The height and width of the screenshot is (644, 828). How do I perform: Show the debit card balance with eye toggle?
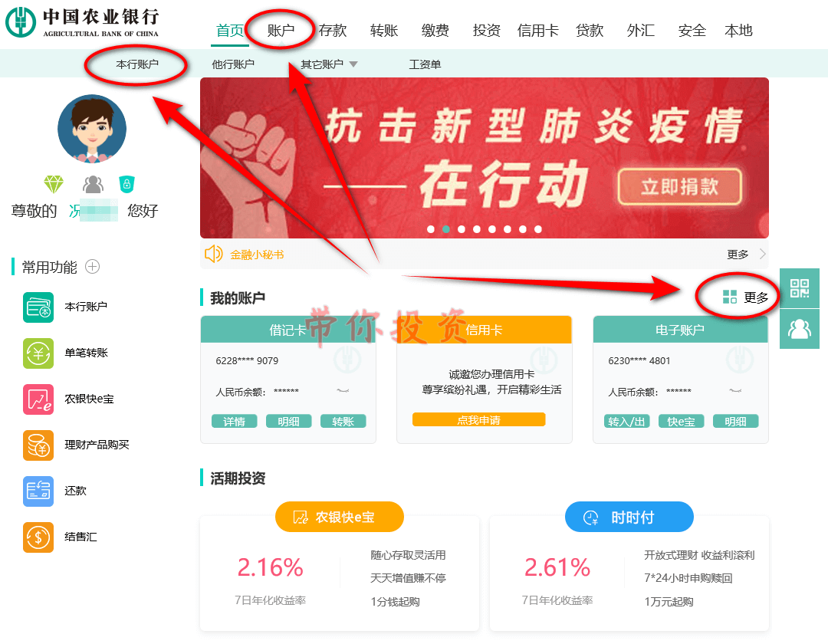(x=343, y=391)
